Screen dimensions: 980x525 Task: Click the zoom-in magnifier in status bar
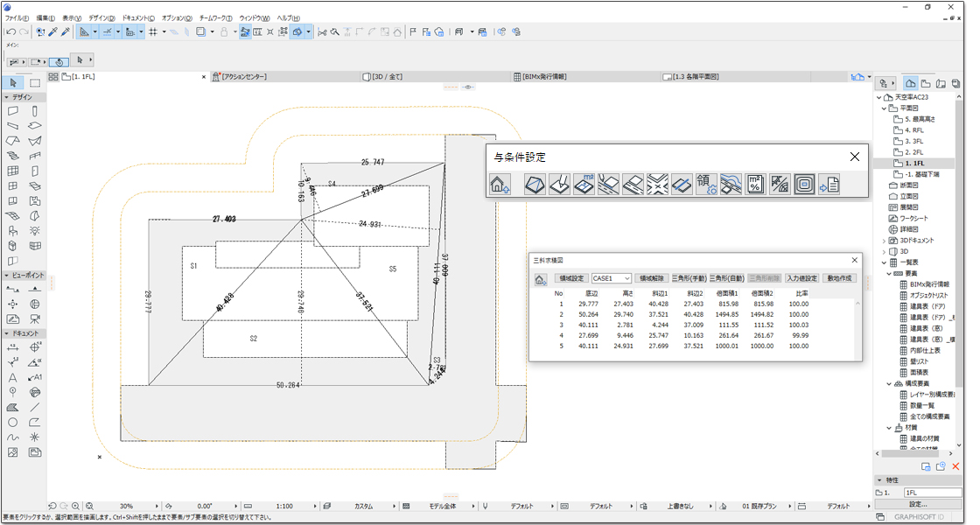point(75,507)
